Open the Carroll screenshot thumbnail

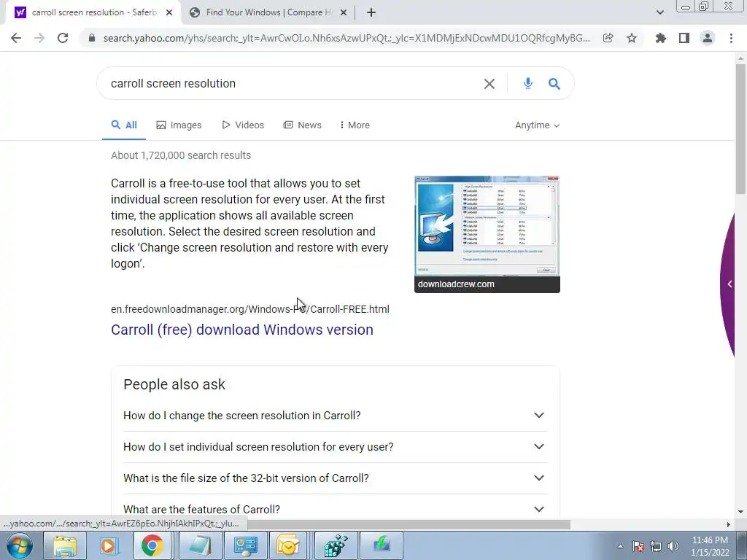click(x=487, y=226)
